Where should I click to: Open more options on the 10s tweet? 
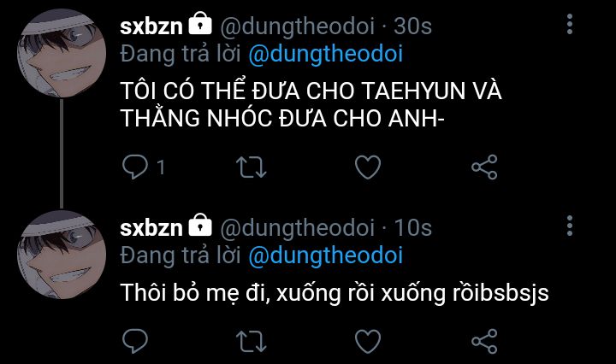(570, 226)
